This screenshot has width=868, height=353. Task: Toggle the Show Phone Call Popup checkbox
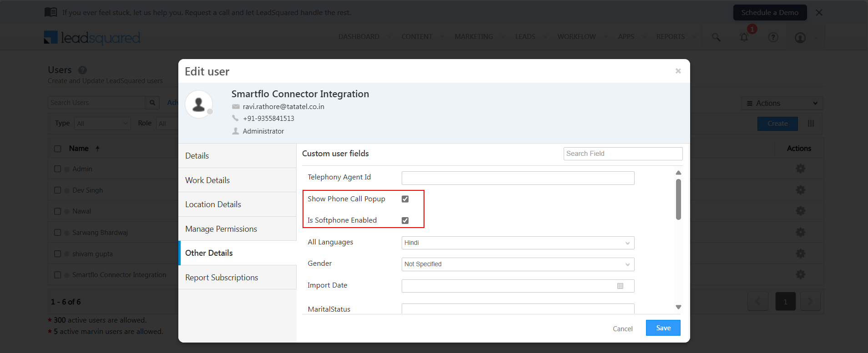pos(405,199)
